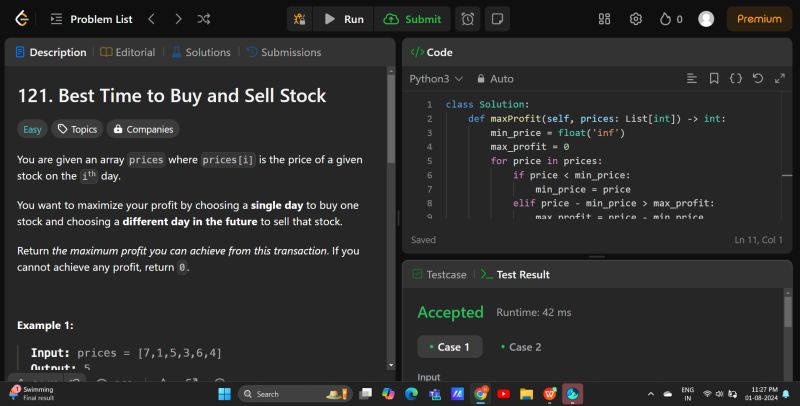Expand editor to fullscreen icon

(780, 79)
